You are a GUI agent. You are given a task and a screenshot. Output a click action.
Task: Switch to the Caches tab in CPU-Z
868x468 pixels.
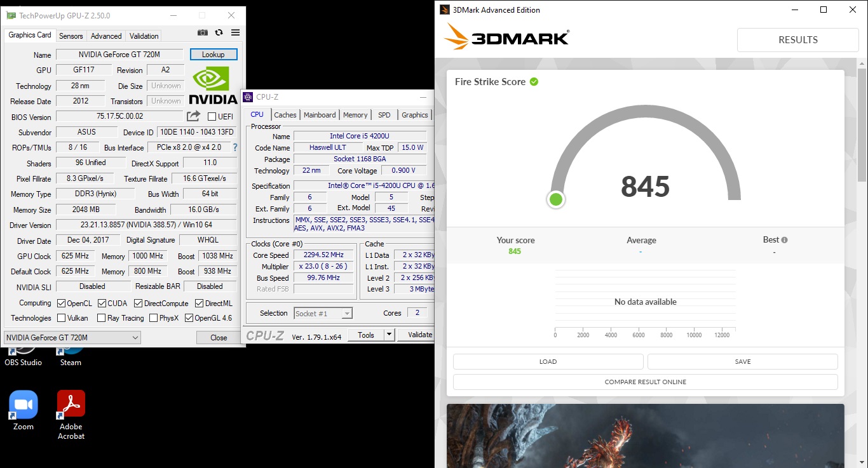(x=285, y=115)
